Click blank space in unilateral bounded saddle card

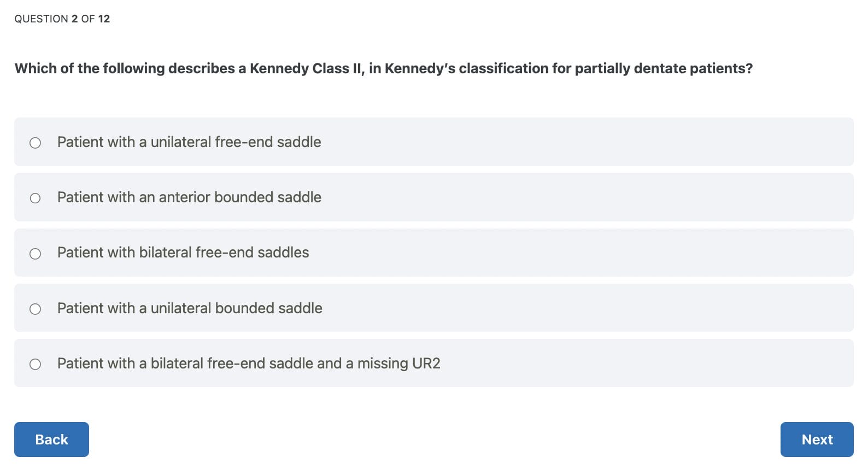point(601,308)
